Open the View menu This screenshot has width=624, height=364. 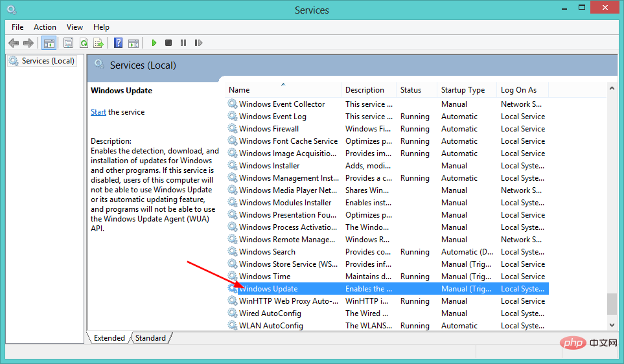(75, 27)
